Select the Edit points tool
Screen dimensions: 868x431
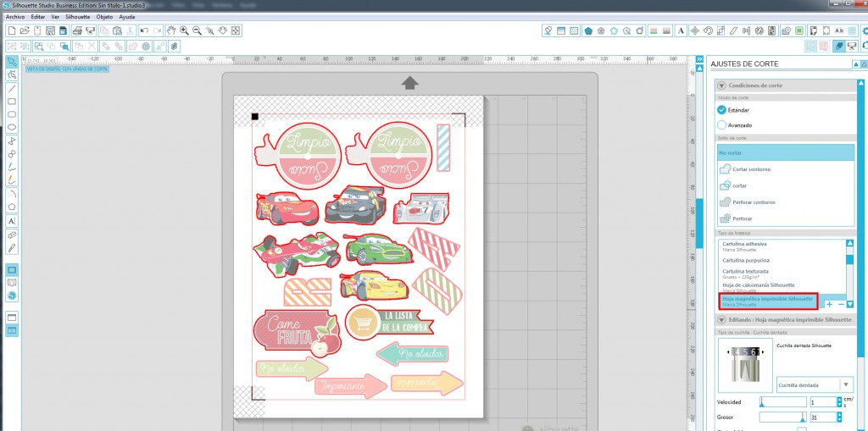click(x=12, y=75)
